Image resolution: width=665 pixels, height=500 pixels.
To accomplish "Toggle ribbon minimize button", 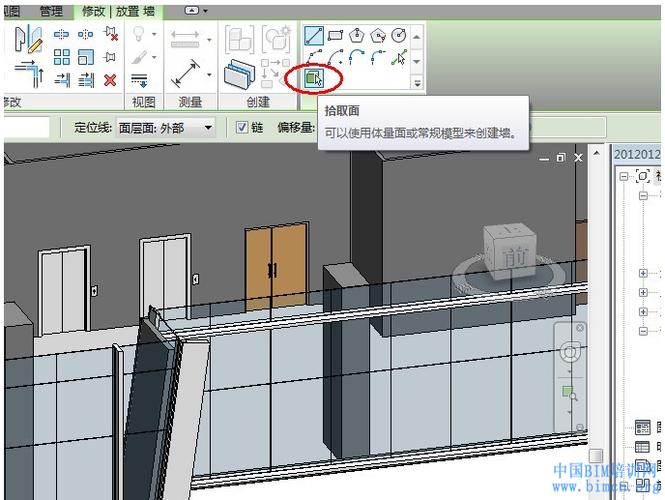I will pos(192,11).
